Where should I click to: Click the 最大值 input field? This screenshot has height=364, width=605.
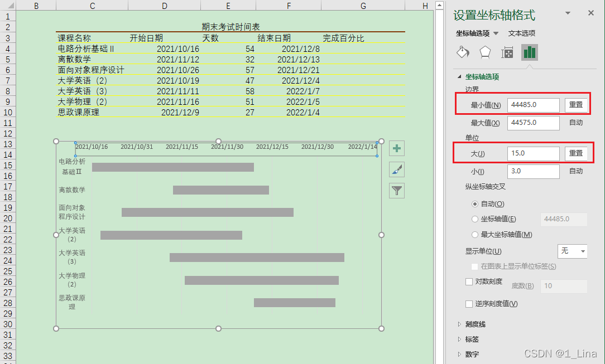click(533, 123)
